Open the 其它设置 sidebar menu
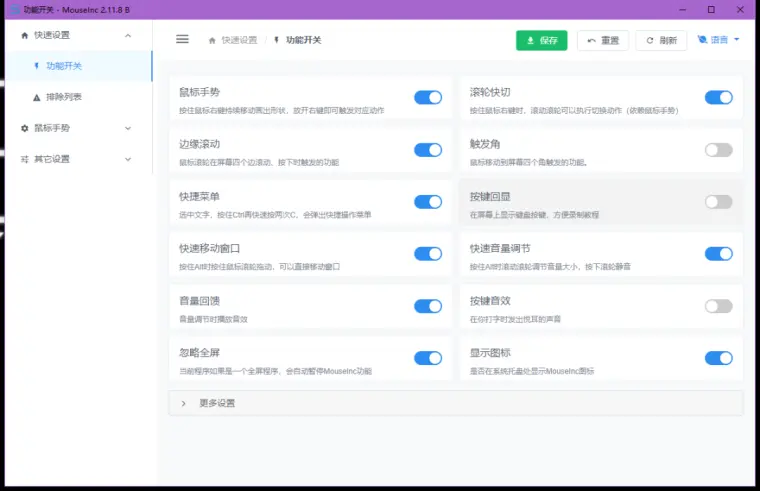This screenshot has width=760, height=491. click(x=79, y=159)
